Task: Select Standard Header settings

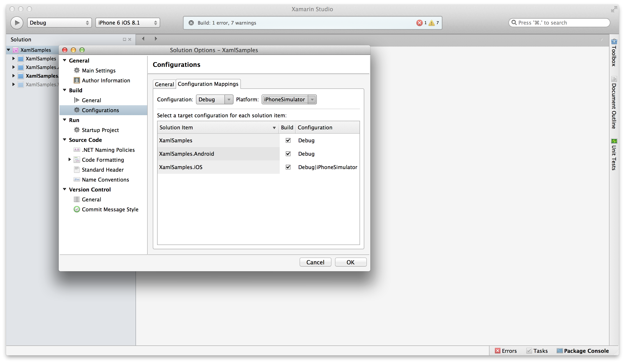Action: [103, 169]
